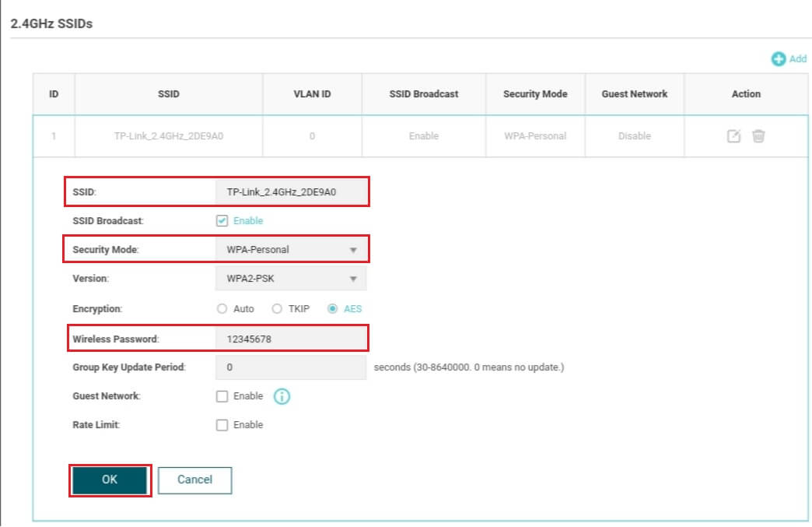Enable the Rate Limit checkbox

coord(222,425)
